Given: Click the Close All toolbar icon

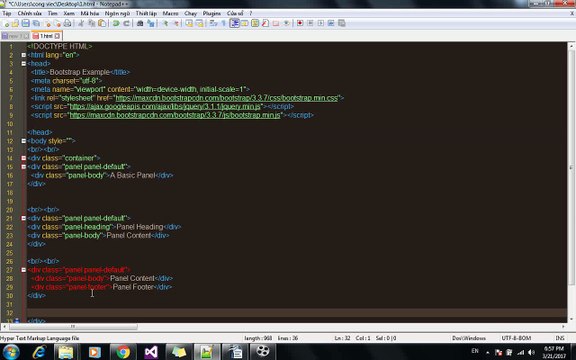Looking at the screenshot, I should click(57, 24).
